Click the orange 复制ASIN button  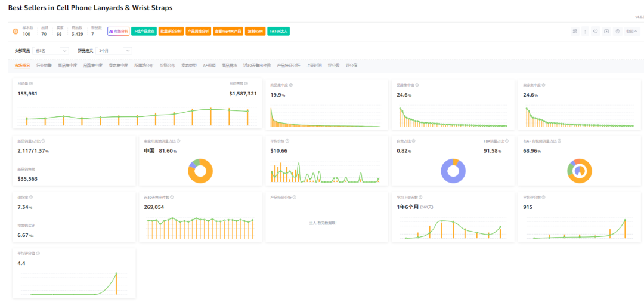[255, 31]
